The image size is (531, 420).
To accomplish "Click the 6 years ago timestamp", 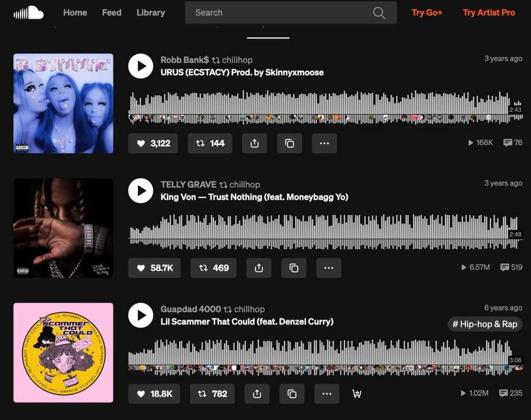I will click(503, 308).
